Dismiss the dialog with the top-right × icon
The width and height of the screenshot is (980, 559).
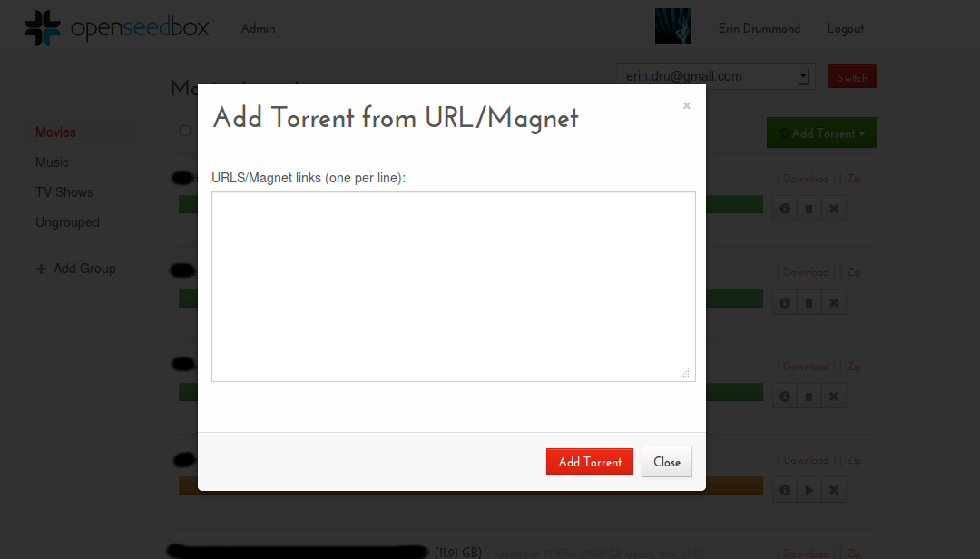pos(686,106)
